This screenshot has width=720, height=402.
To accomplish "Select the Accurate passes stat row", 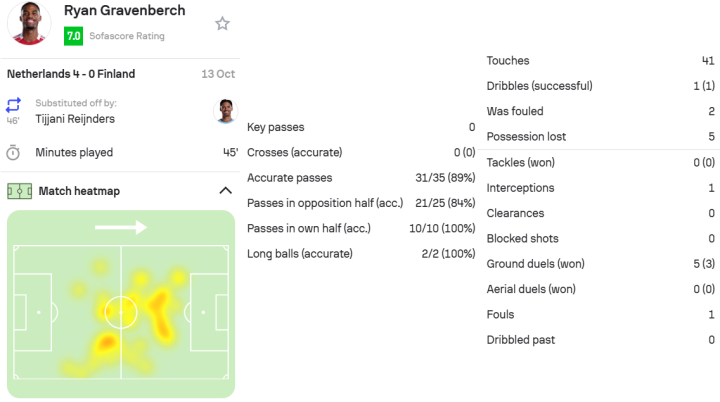I will 361,178.
